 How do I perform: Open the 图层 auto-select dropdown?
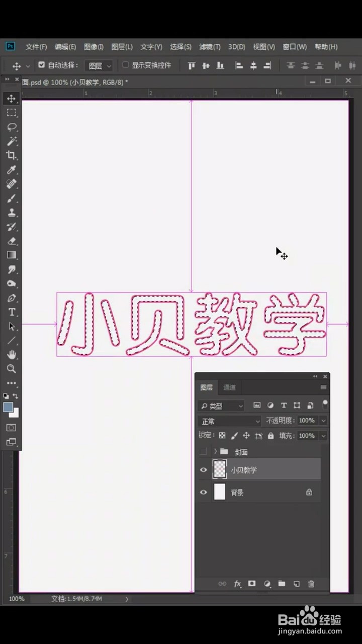99,65
